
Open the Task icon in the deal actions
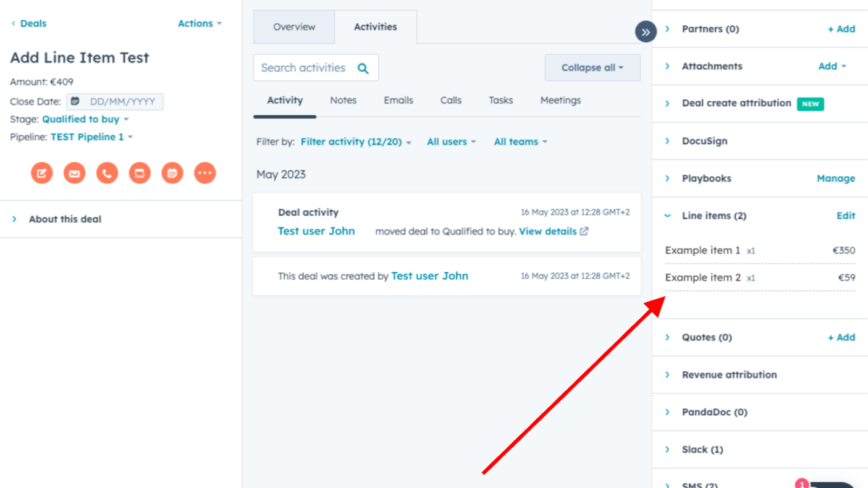point(140,173)
